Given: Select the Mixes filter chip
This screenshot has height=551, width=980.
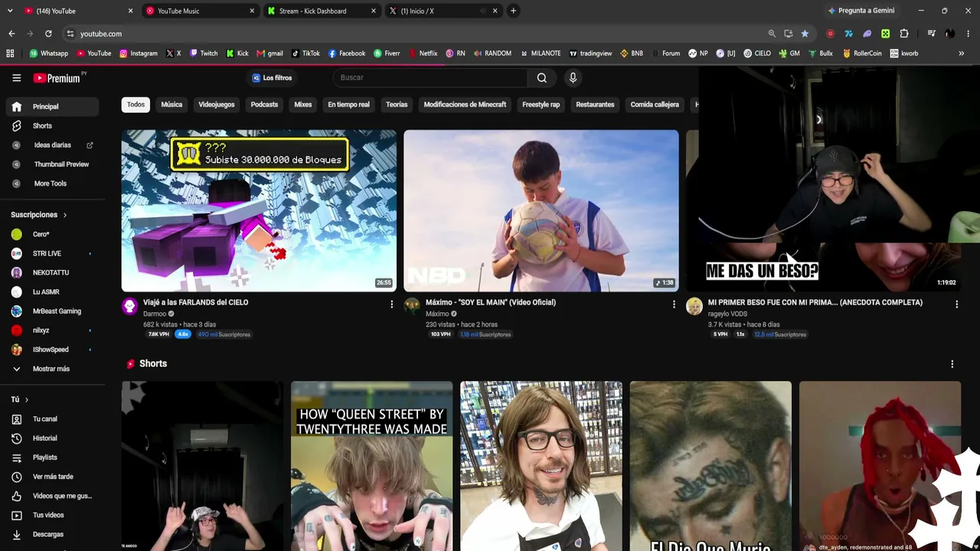Looking at the screenshot, I should 303,104.
